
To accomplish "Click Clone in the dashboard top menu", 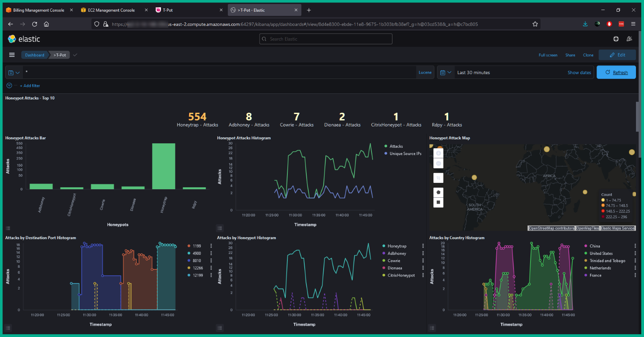I will [588, 55].
